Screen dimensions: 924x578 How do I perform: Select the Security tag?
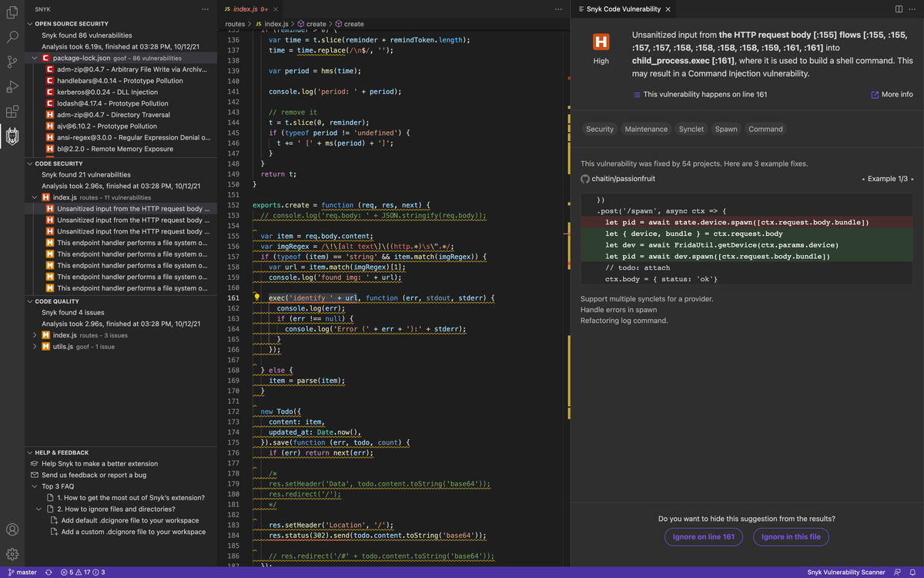(x=600, y=129)
